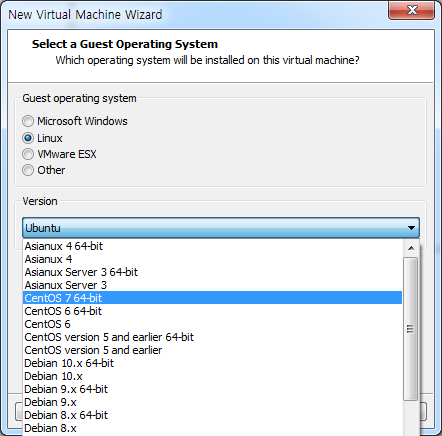
Task: Pick the Debian 10.x 32-bit entry
Action: click(212, 376)
